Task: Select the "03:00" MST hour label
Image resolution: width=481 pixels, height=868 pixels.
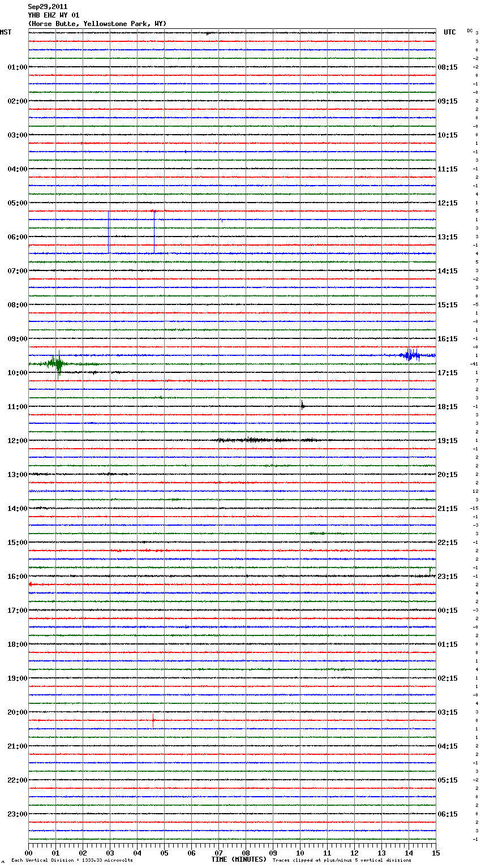Action: pos(18,135)
